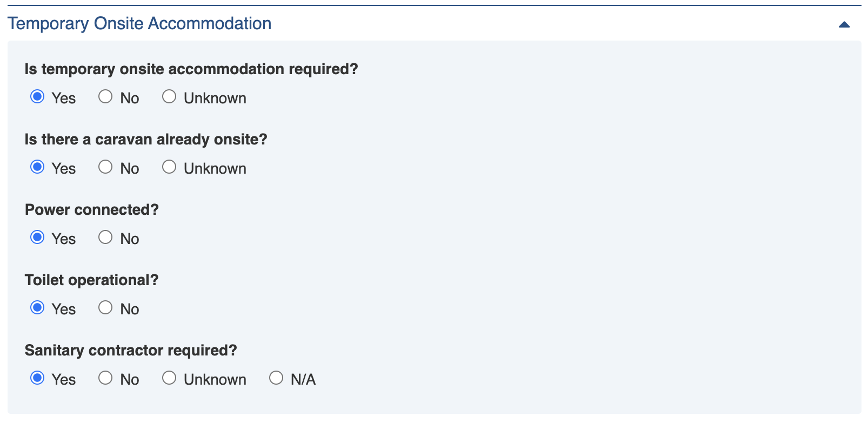Select Yes for Toilet operational

pyautogui.click(x=37, y=308)
